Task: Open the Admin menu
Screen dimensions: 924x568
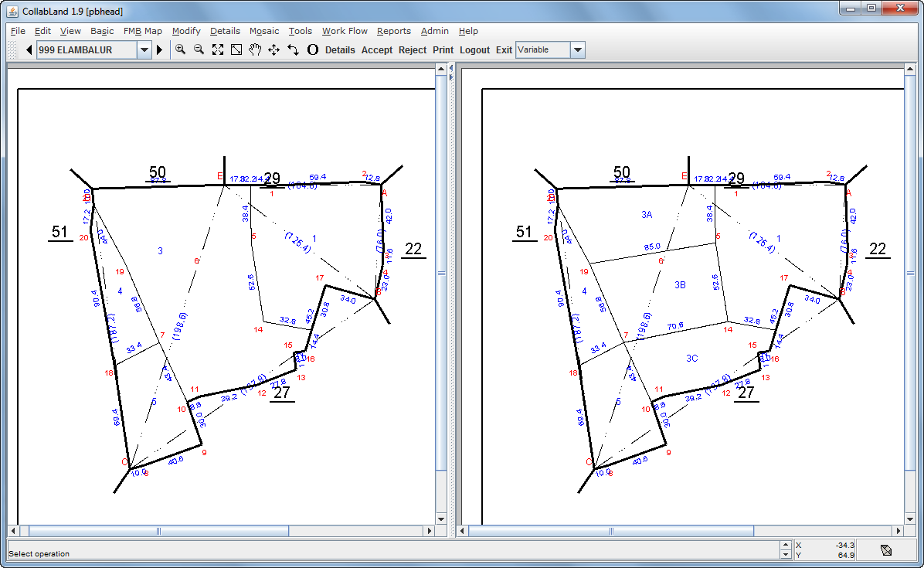Action: 434,31
